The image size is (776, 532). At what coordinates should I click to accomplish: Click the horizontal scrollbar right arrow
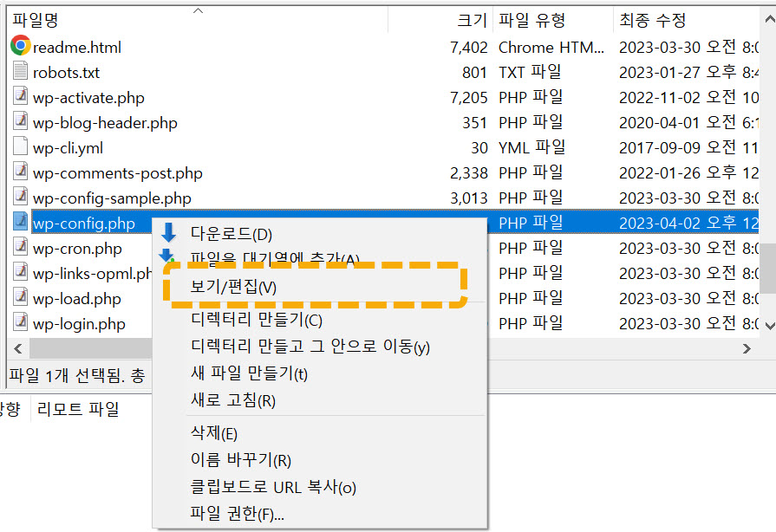(747, 348)
